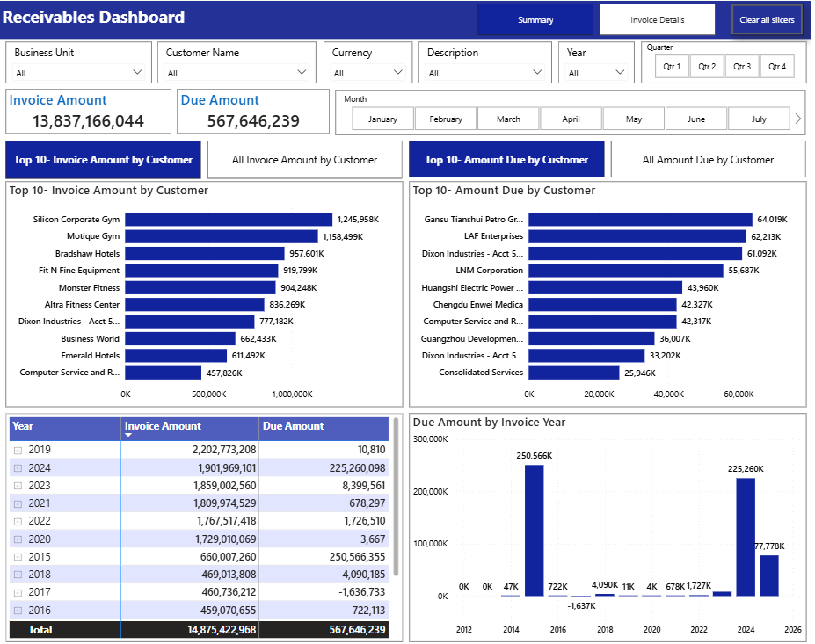Click cell value 2,202,773,208

(224, 450)
